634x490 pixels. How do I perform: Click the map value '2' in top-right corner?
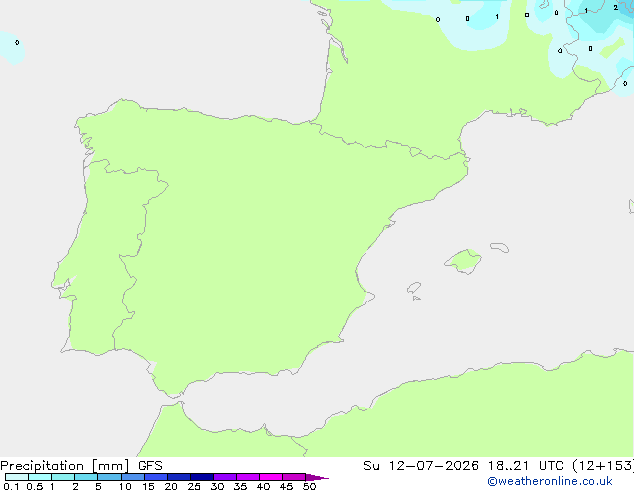(x=615, y=7)
